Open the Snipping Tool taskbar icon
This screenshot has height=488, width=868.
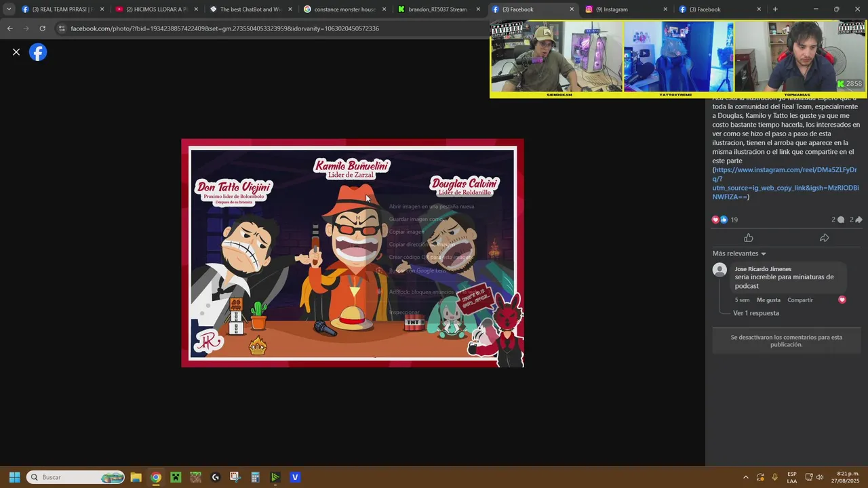point(235,477)
